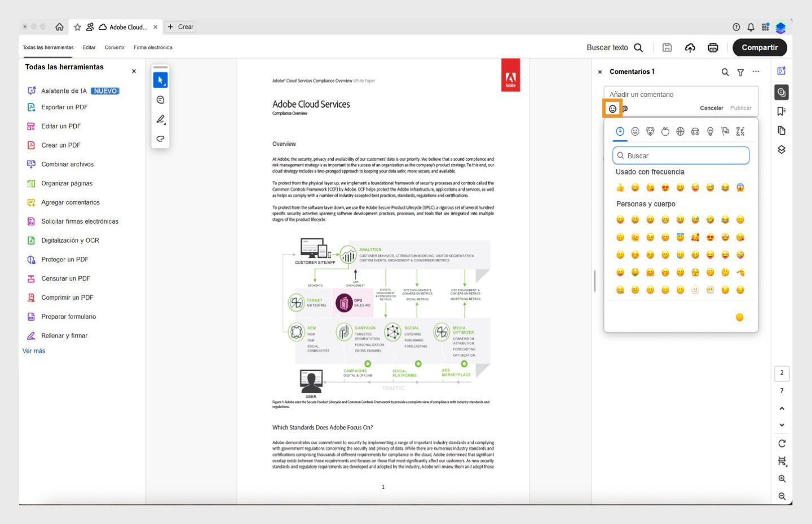This screenshot has width=812, height=524.
Task: Zoom out of the document
Action: (782, 496)
